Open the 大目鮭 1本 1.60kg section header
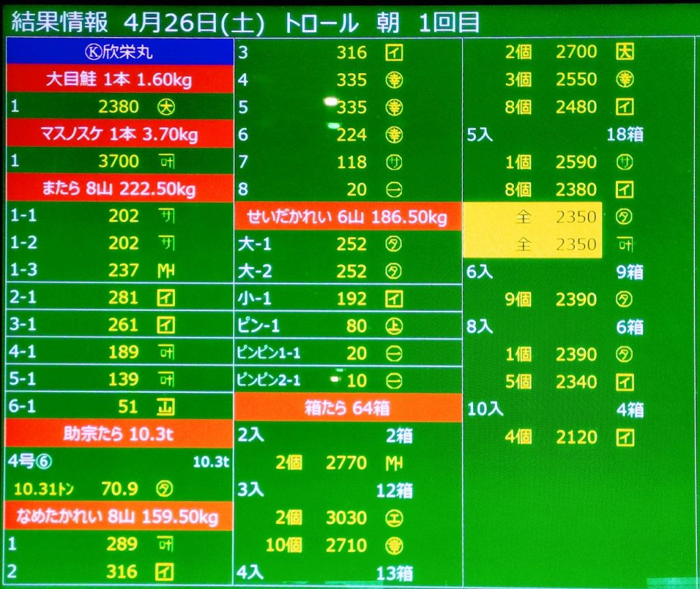Image resolution: width=700 pixels, height=589 pixels. click(x=119, y=79)
